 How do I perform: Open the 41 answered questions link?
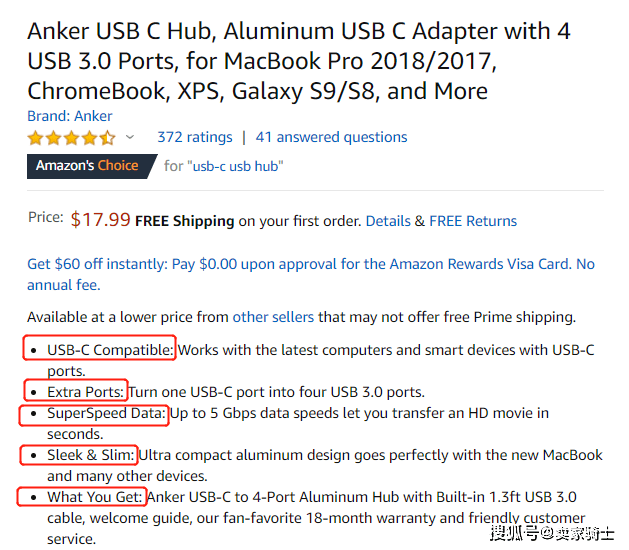pyautogui.click(x=331, y=137)
